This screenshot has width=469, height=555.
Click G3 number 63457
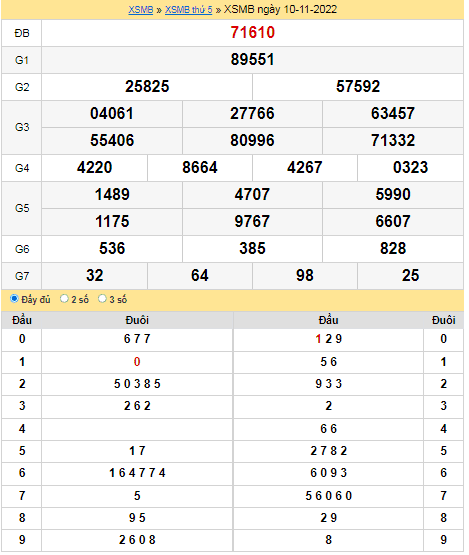pos(393,114)
